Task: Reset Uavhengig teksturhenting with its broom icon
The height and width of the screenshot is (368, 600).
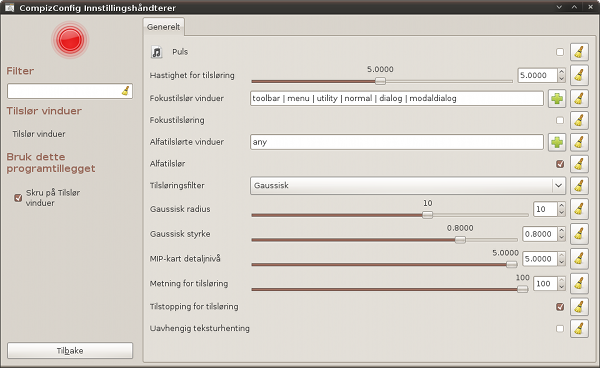Action: point(579,328)
